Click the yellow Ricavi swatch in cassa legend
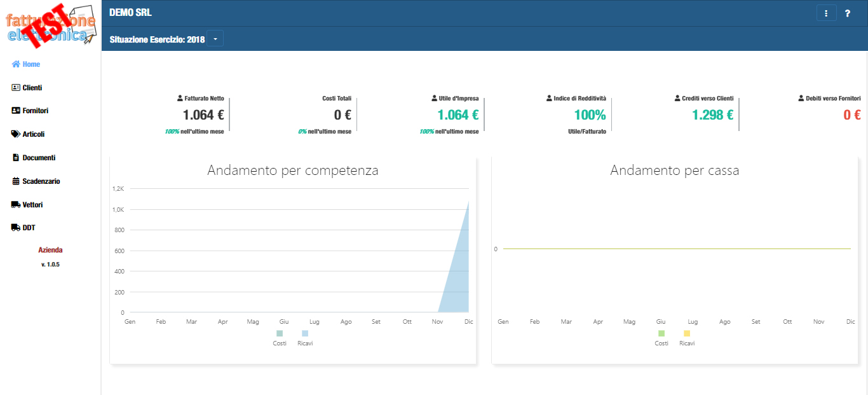 [687, 334]
